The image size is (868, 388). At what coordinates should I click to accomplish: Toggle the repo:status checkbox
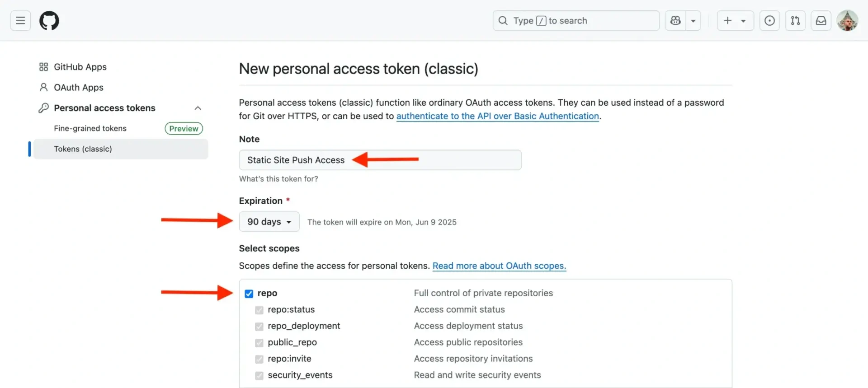pos(259,310)
